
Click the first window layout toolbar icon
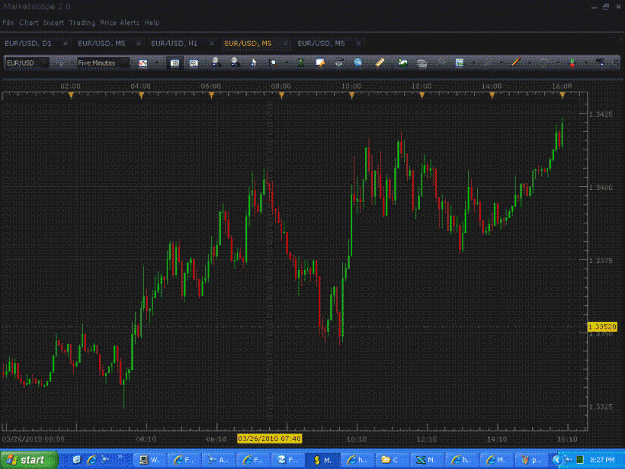point(175,63)
